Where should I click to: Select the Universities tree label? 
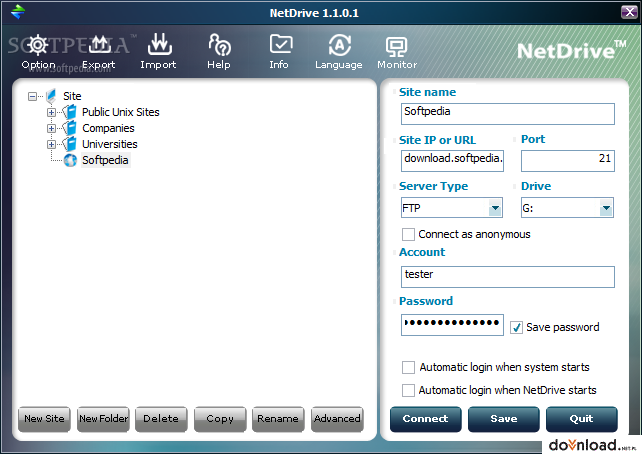[x=110, y=144]
